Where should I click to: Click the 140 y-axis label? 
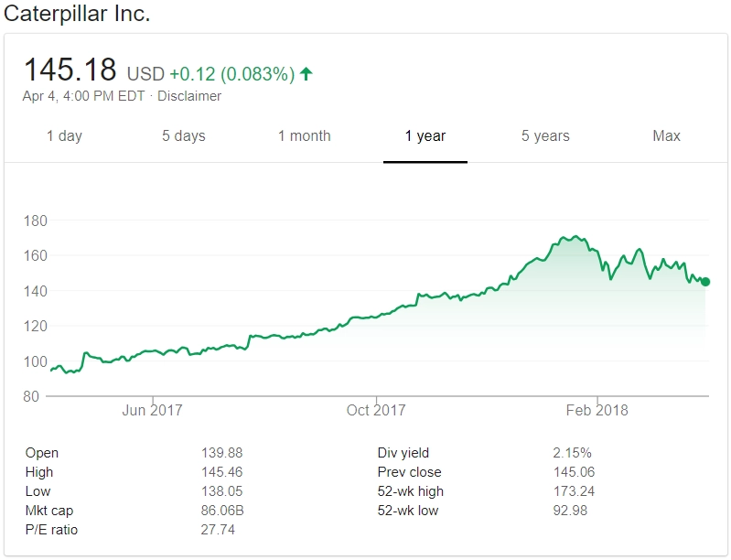pyautogui.click(x=36, y=291)
